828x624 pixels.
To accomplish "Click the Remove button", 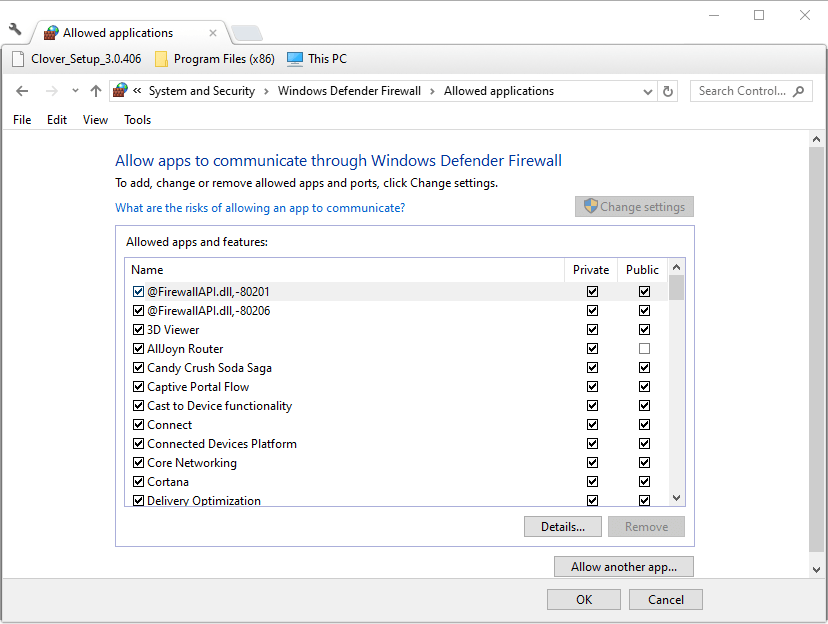I will [x=646, y=527].
